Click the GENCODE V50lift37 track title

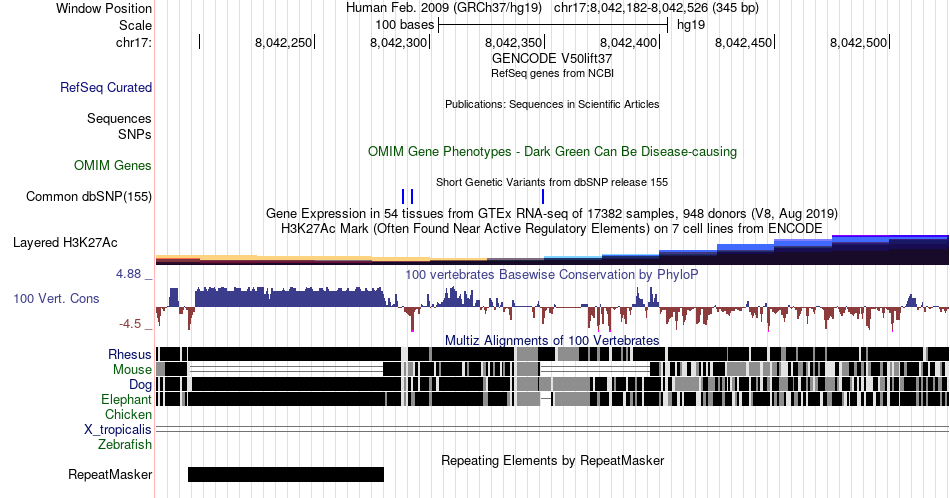click(x=552, y=59)
